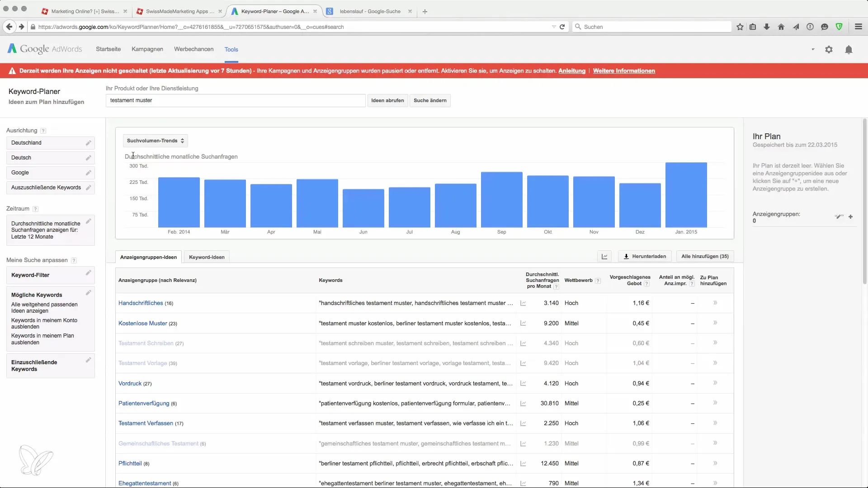This screenshot has width=868, height=488.
Task: Open the account settings gear icon
Action: coord(829,50)
